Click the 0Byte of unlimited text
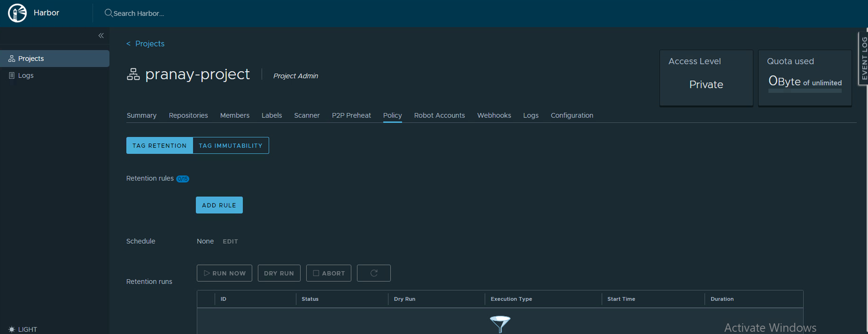Image resolution: width=868 pixels, height=334 pixels. [805, 81]
